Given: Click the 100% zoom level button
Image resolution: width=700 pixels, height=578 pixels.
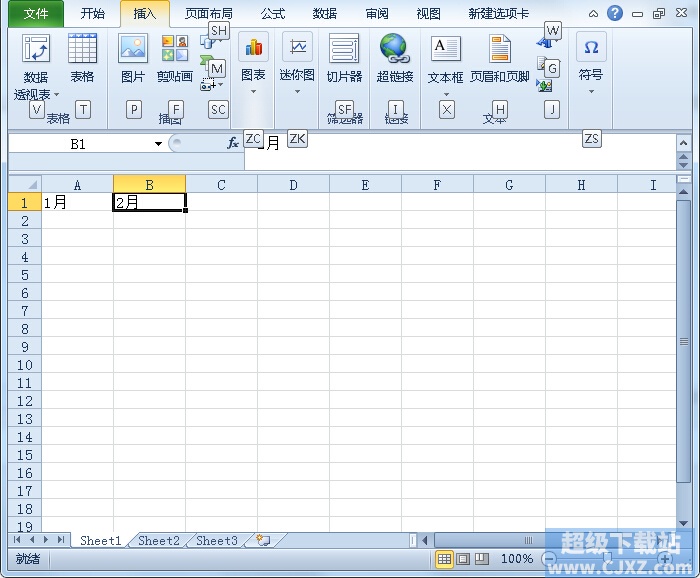Looking at the screenshot, I should point(517,559).
